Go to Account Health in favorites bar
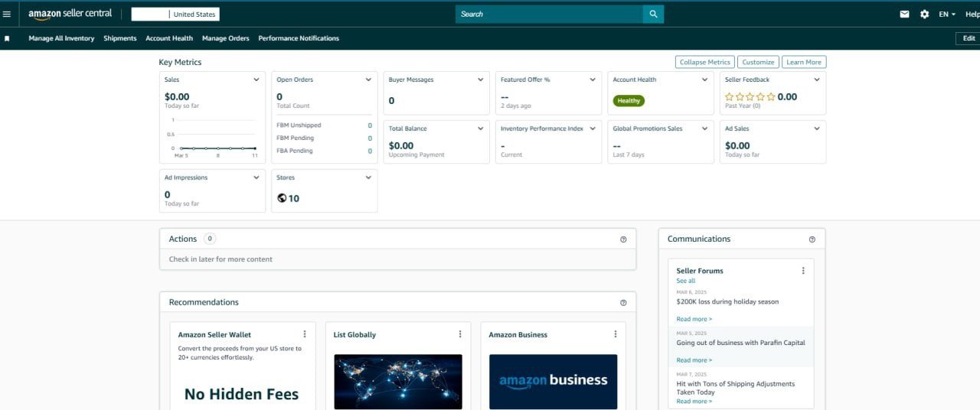The image size is (980, 410). 169,38
